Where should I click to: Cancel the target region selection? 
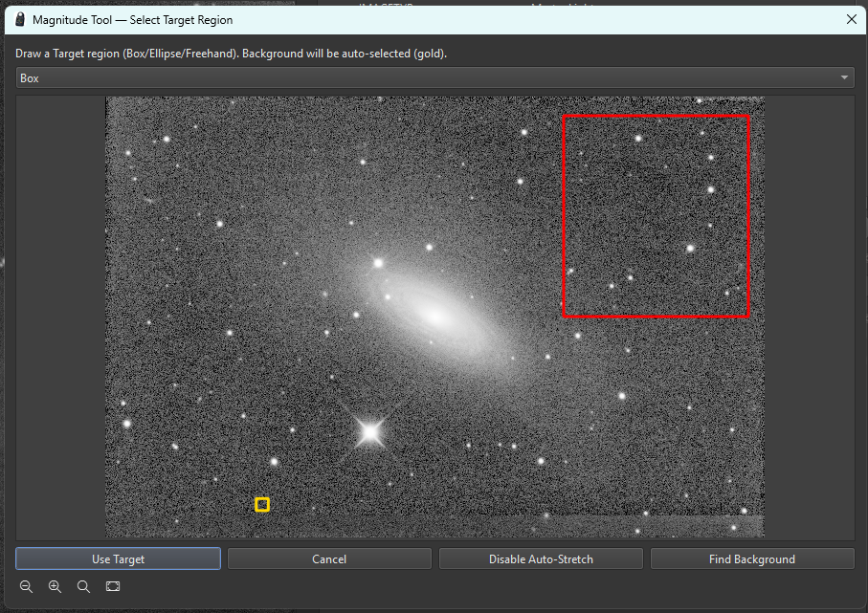coord(329,558)
